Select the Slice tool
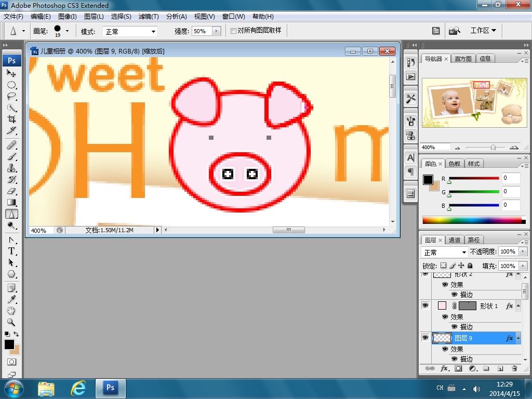 pos(11,130)
